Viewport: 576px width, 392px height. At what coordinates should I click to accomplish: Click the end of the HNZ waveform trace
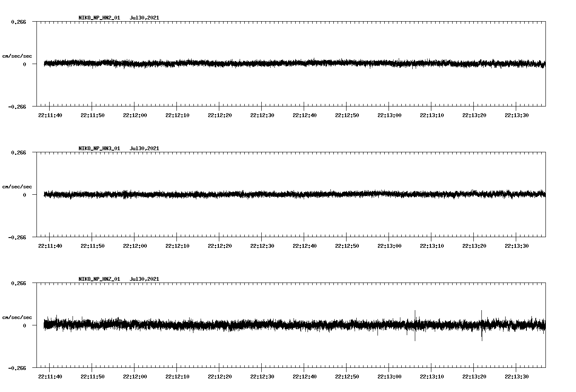(545, 326)
